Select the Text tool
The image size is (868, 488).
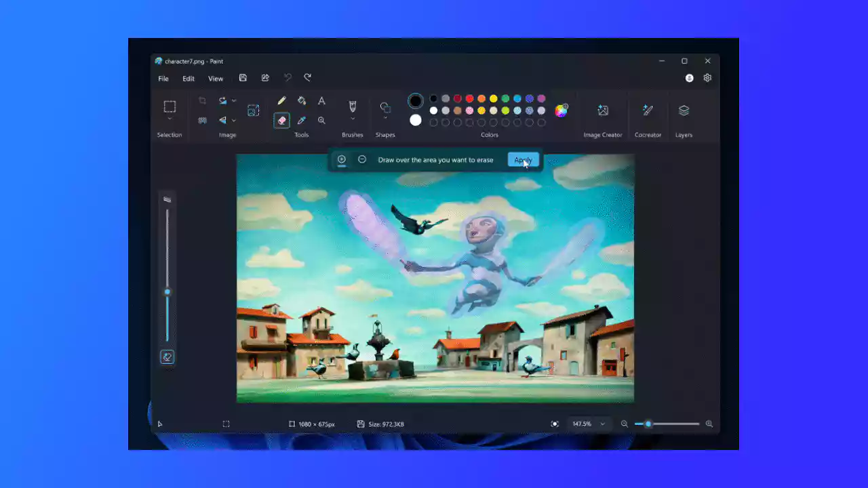[x=321, y=100]
